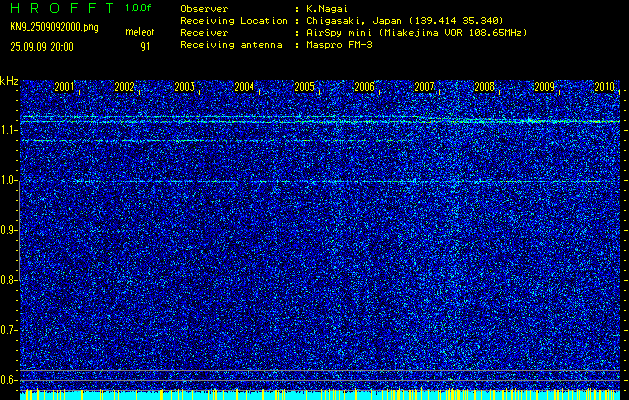Click the cyan signal-level bar at bottom
Viewport: 629px width, 400px height.
320,396
